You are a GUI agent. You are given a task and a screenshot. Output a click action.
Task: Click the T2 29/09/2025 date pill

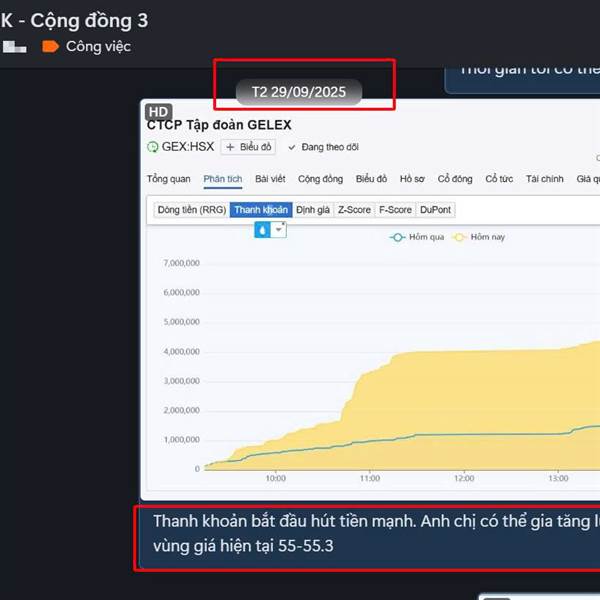pos(299,92)
